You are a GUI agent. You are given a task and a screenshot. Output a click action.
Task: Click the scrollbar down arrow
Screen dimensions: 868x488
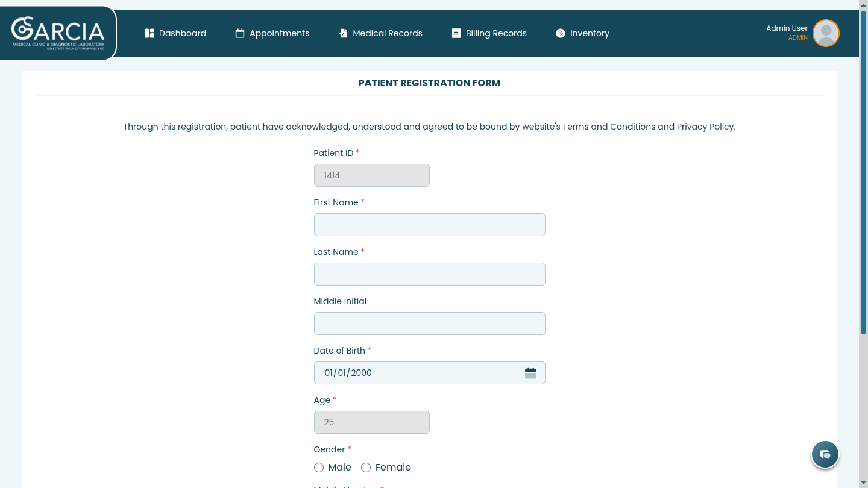point(863,483)
